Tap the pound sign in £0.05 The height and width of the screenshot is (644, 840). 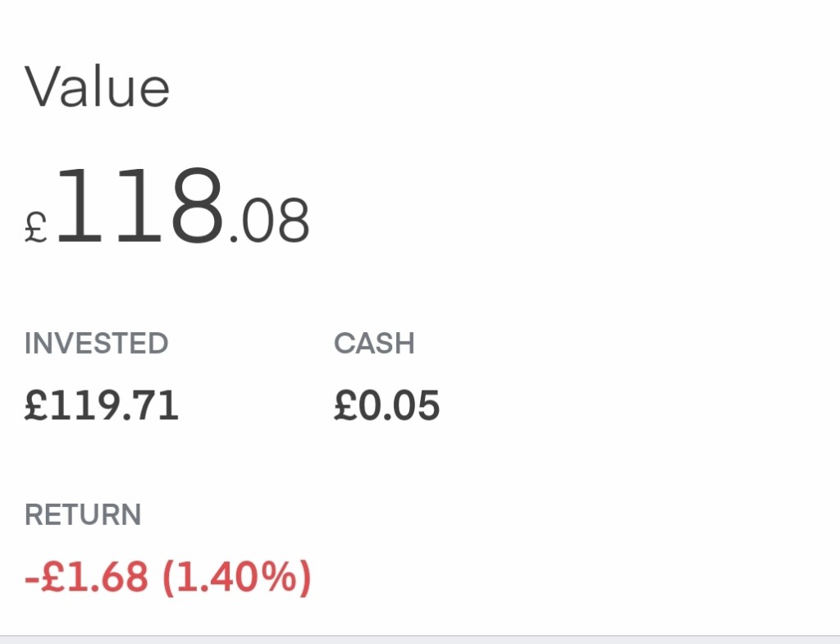pyautogui.click(x=345, y=405)
